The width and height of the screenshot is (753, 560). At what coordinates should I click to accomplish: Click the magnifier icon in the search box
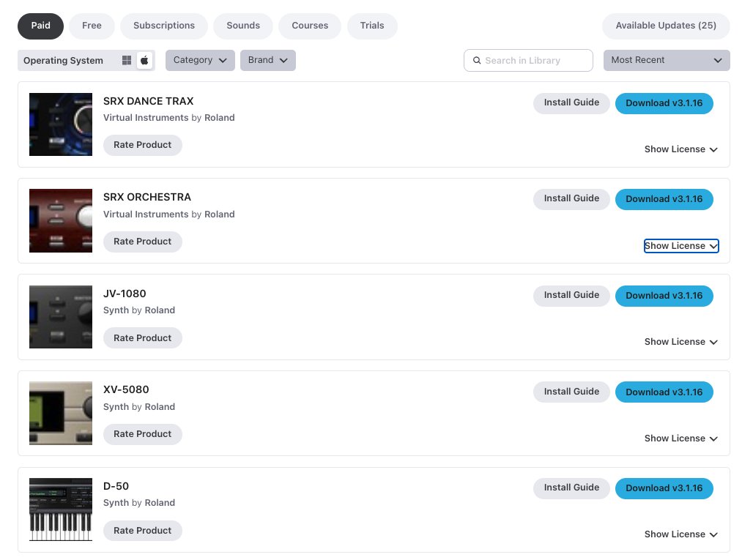[x=477, y=61]
